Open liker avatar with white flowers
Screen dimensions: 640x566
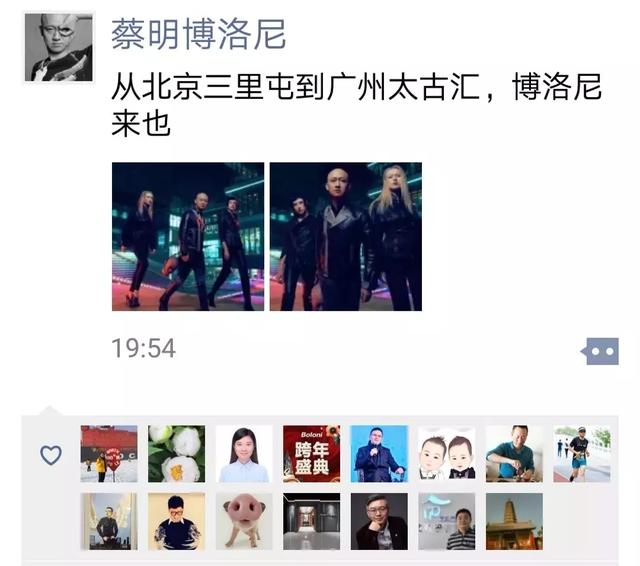176,454
